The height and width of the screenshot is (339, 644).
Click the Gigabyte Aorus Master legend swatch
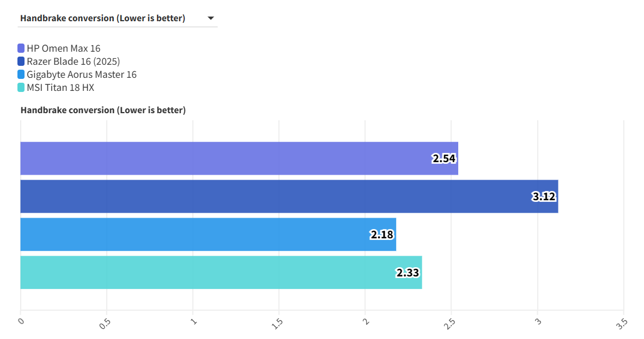(21, 75)
